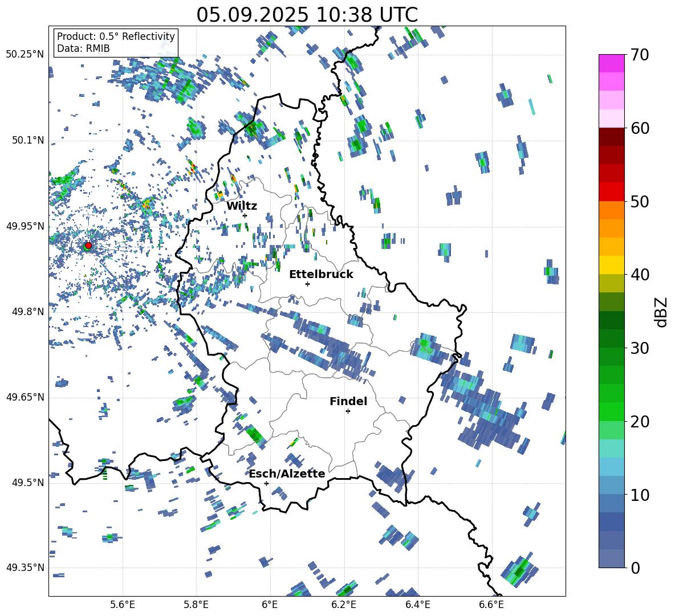Click the 50.25°N latitude label
Screen dimensions: 675x616
tap(25, 54)
